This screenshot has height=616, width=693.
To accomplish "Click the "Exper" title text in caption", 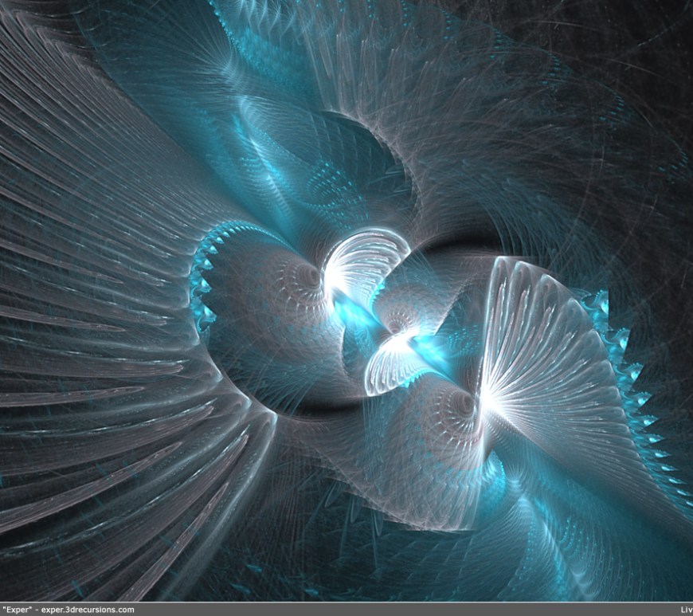I will click(x=17, y=610).
